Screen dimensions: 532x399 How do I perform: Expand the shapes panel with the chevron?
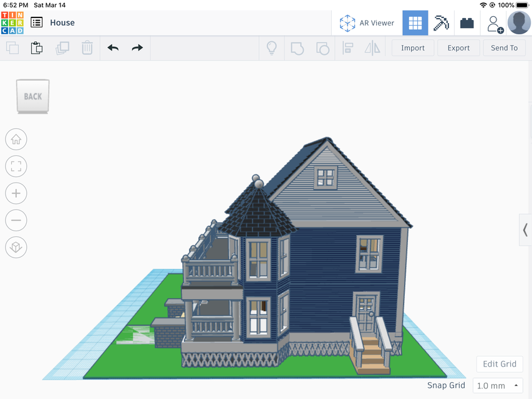point(526,229)
